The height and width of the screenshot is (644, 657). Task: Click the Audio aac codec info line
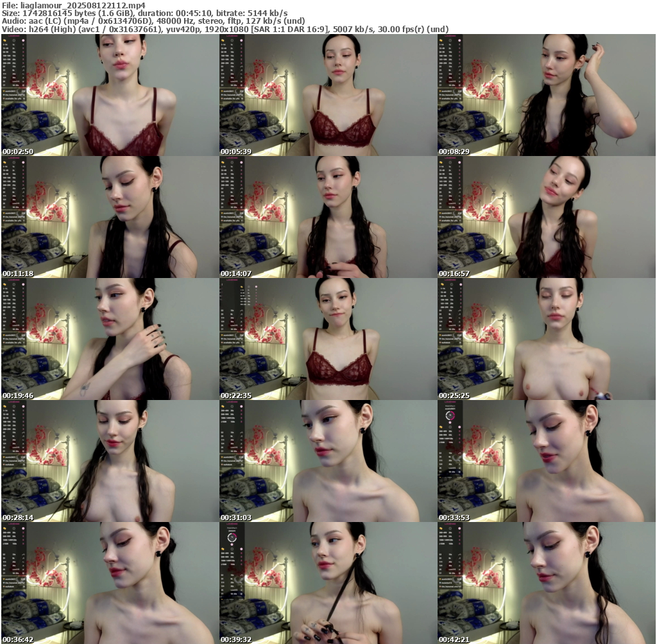click(x=153, y=21)
